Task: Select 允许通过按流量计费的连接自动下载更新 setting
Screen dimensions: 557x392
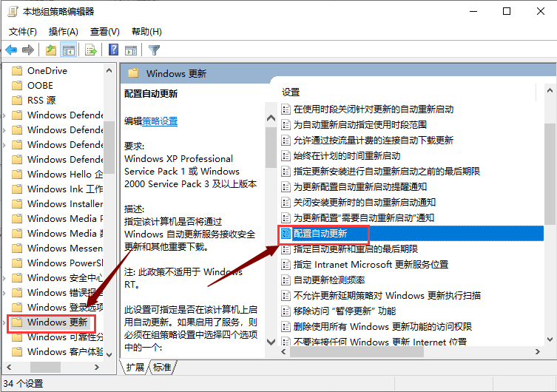Action: (374, 141)
